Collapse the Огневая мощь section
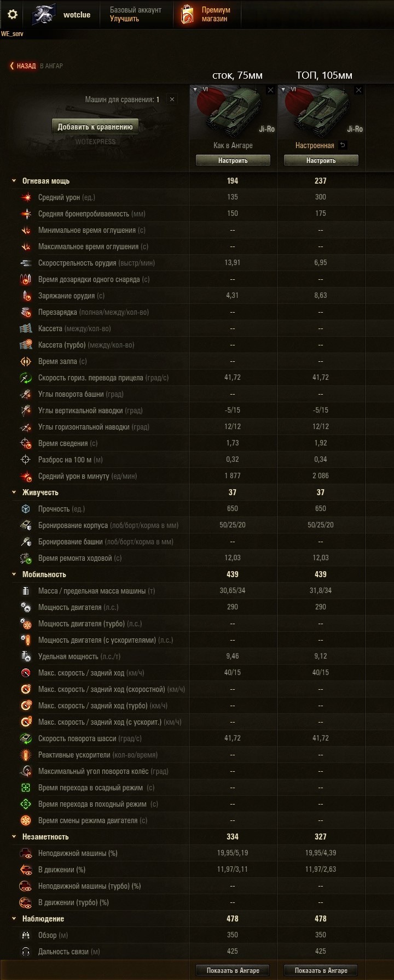The width and height of the screenshot is (394, 980). [14, 181]
